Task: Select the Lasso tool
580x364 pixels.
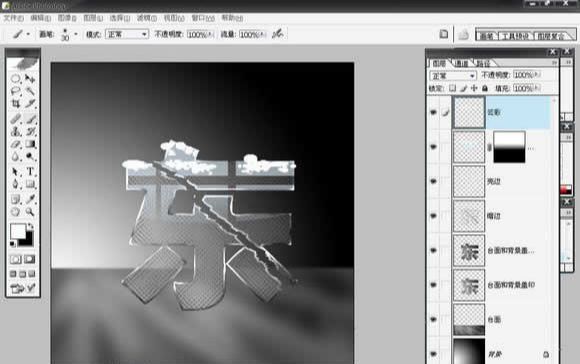Action: (15, 91)
